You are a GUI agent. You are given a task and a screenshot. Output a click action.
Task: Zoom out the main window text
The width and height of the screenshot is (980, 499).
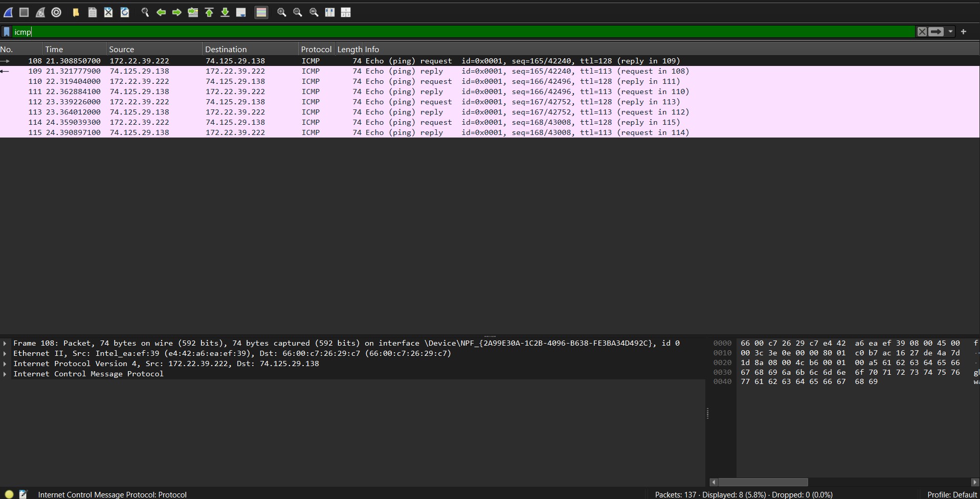click(298, 12)
